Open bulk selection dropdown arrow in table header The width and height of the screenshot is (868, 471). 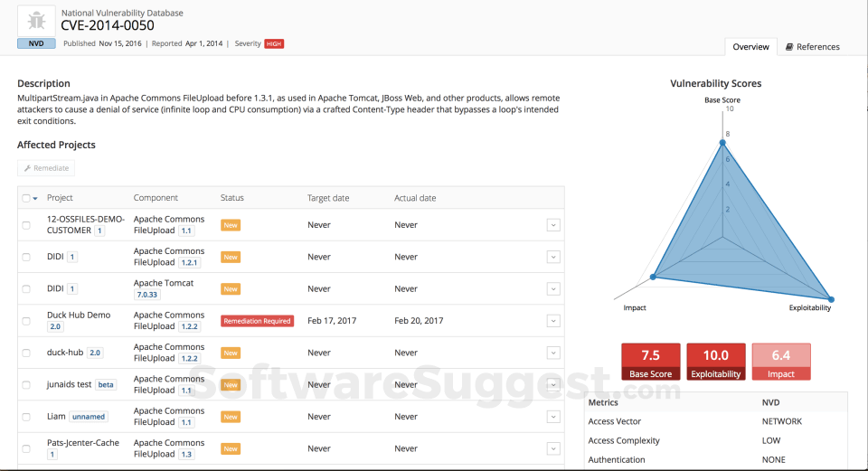pyautogui.click(x=35, y=198)
